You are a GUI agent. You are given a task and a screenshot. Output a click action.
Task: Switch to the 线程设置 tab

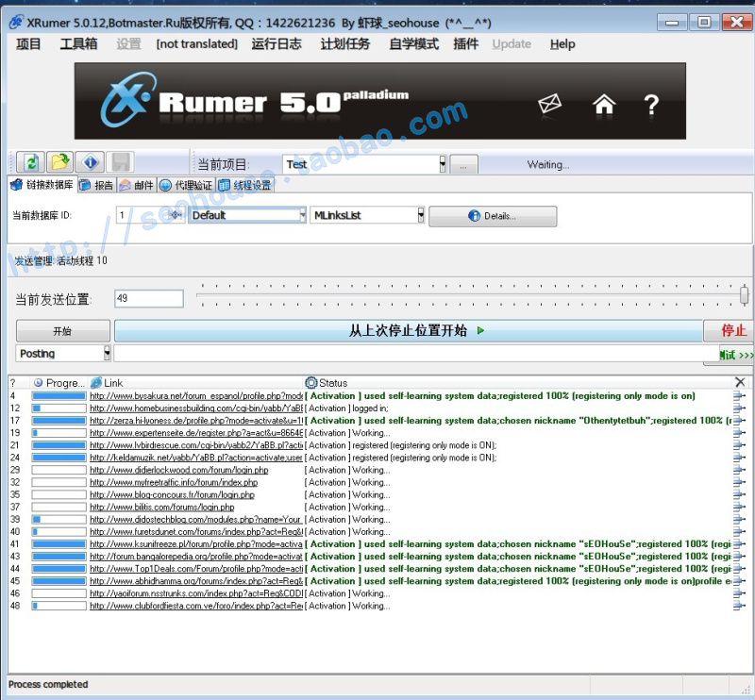pyautogui.click(x=244, y=185)
